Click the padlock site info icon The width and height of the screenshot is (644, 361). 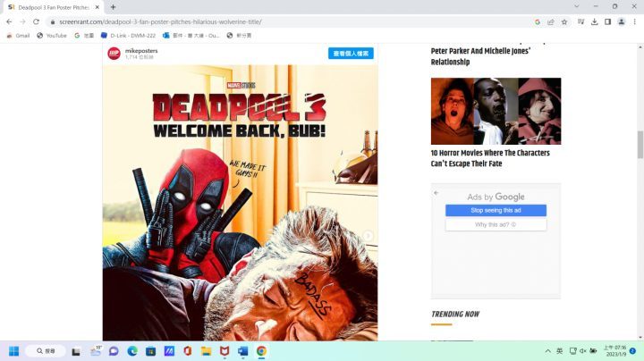point(52,21)
